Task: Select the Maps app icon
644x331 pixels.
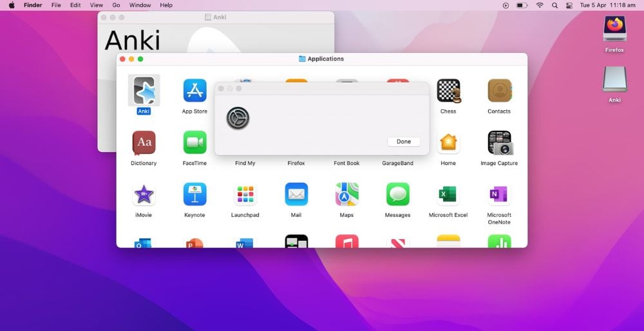Action: [x=346, y=194]
